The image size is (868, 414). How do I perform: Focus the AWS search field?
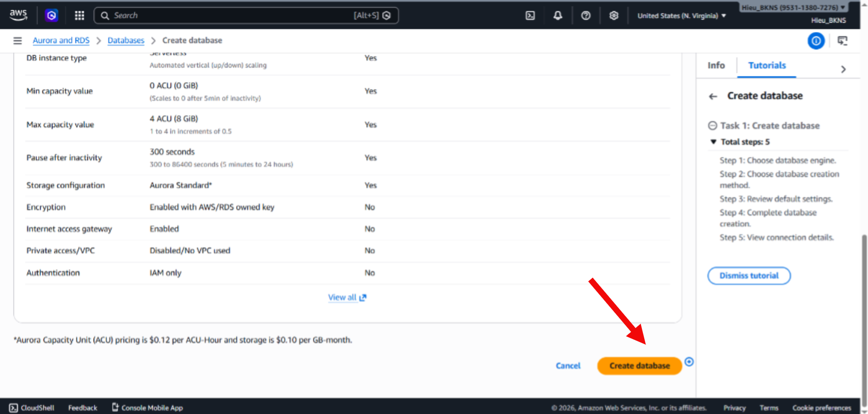coord(246,15)
